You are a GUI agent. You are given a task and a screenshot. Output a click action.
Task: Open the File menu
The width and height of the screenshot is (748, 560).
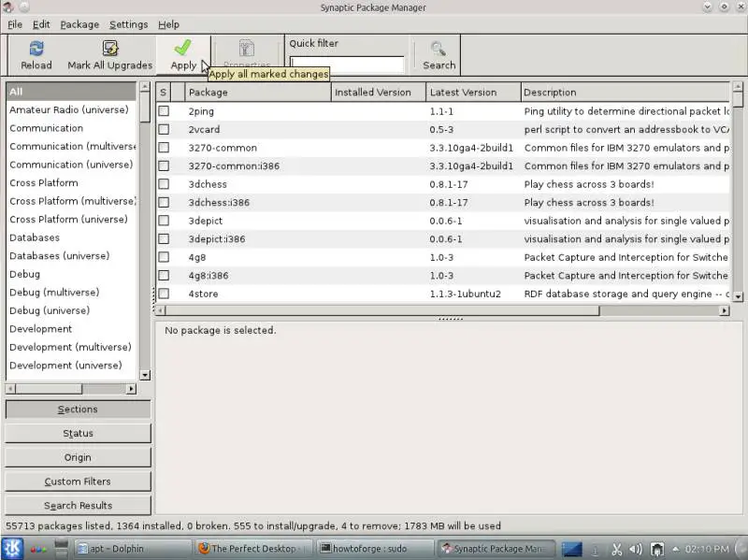15,24
